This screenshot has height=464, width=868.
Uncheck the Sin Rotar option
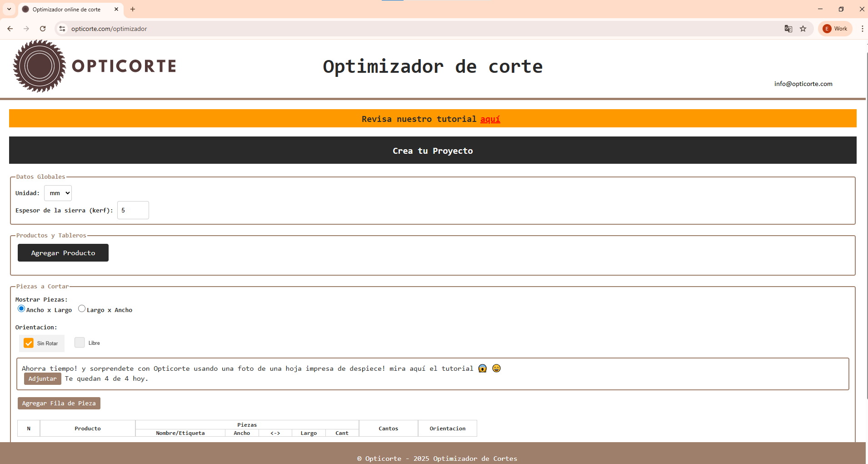(x=29, y=343)
